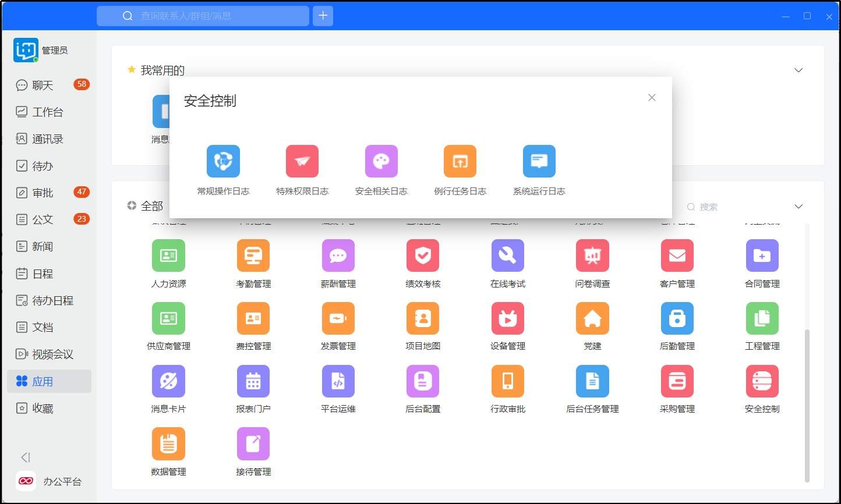
Task: Open the 常规操作日志 icon
Action: (223, 162)
